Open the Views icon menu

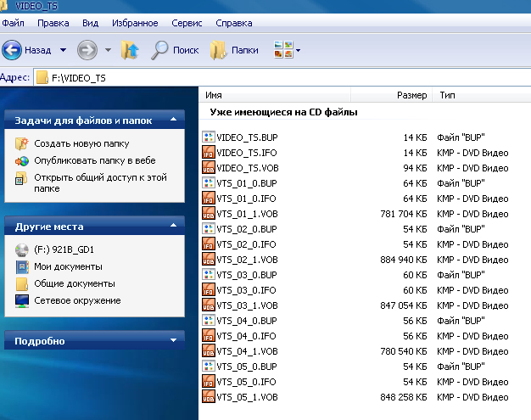click(x=283, y=49)
